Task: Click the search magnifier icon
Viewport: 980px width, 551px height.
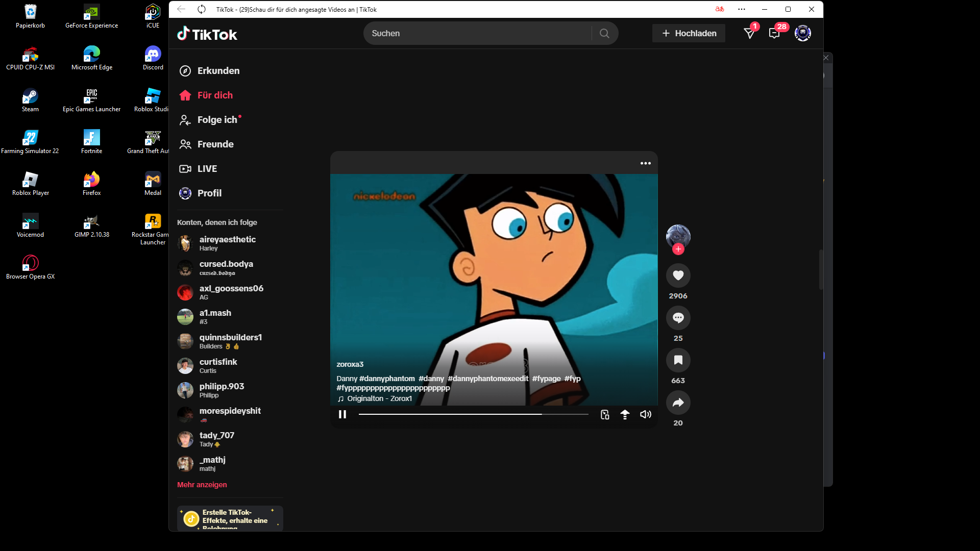Action: [604, 33]
